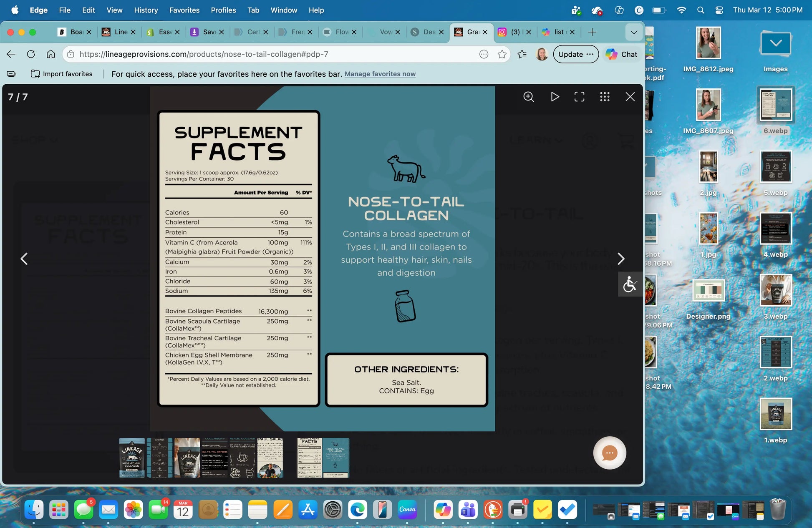Open the Apple menu

tap(15, 10)
